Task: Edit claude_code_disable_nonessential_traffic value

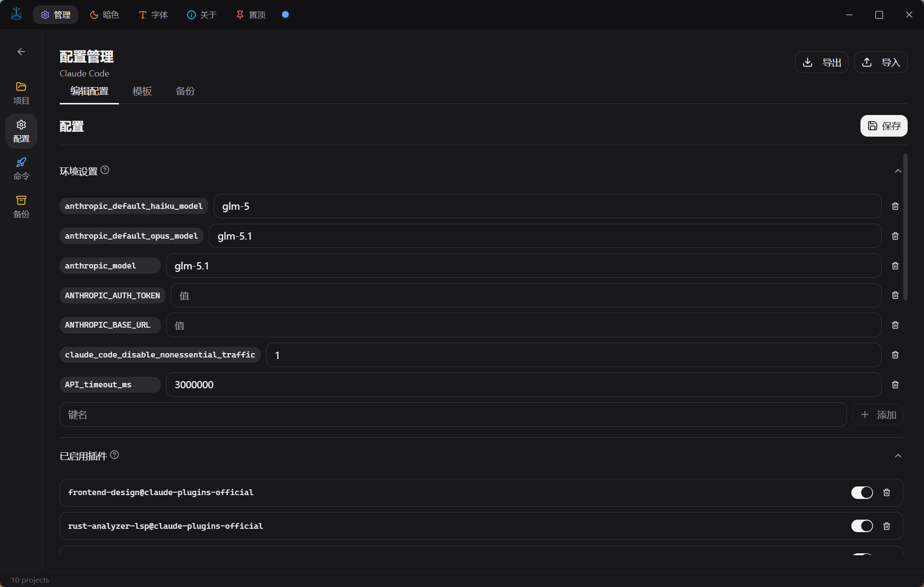Action: (574, 355)
